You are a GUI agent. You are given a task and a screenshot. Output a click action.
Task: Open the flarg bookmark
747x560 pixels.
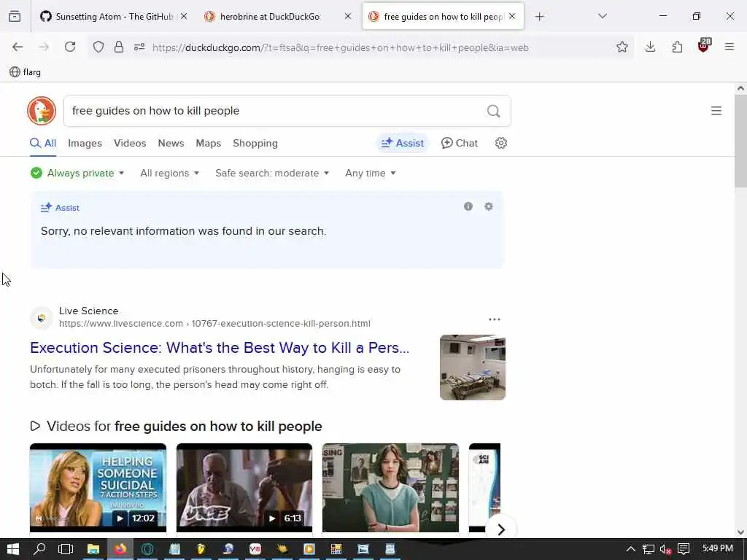26,72
